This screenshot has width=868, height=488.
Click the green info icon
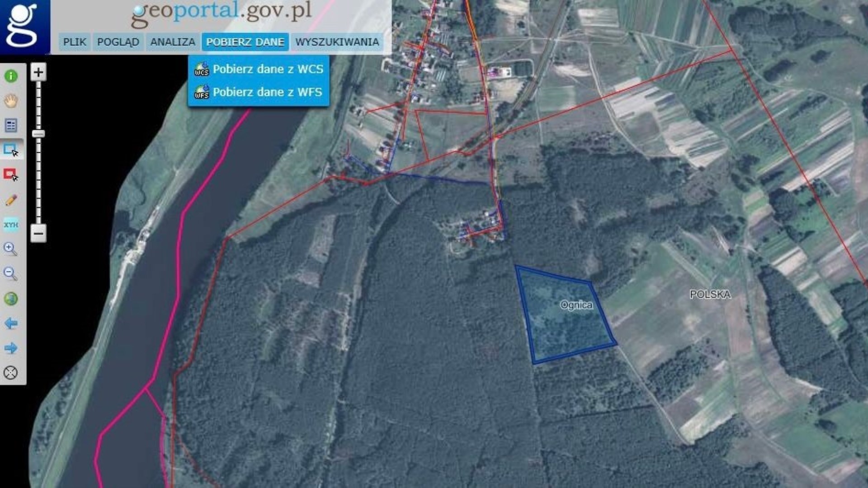[x=11, y=76]
